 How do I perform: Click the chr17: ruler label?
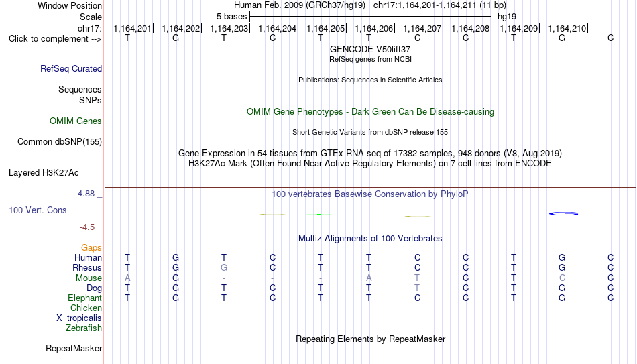coord(90,29)
